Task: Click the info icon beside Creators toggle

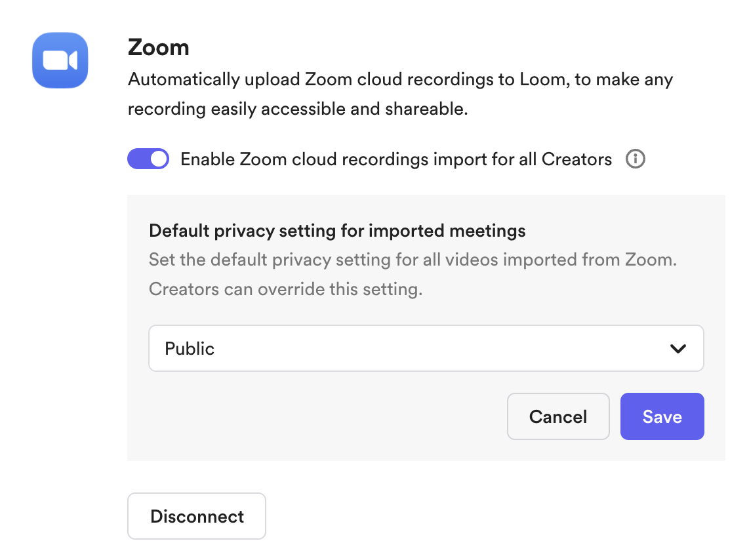Action: click(635, 159)
